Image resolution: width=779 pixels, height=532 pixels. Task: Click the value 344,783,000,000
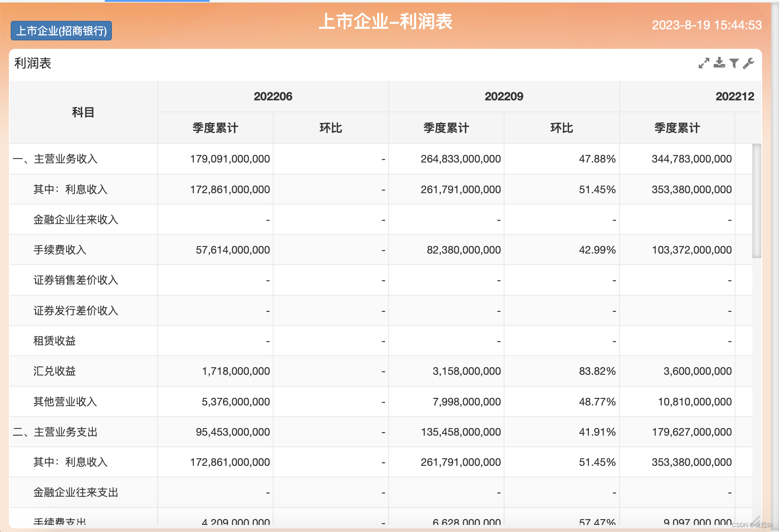(x=692, y=159)
